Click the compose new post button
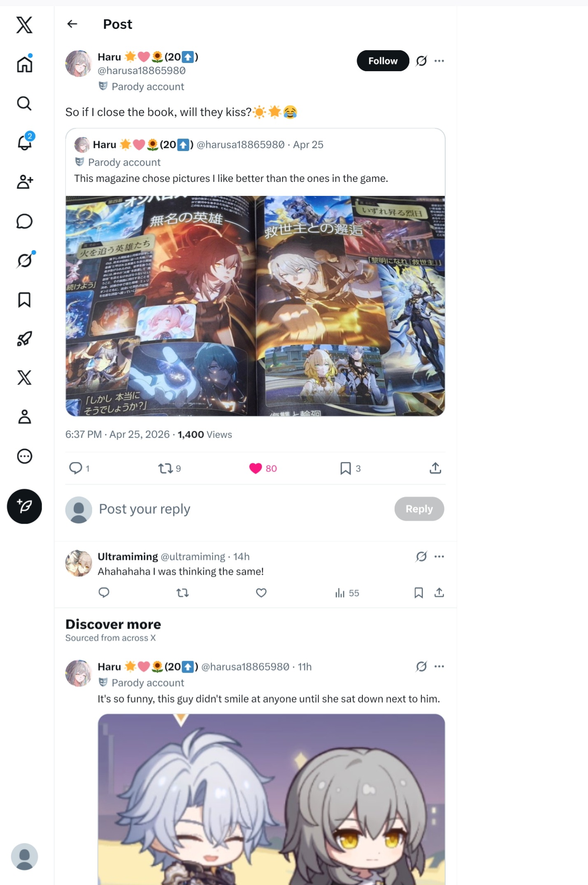Viewport: 588px width, 885px height. point(24,506)
